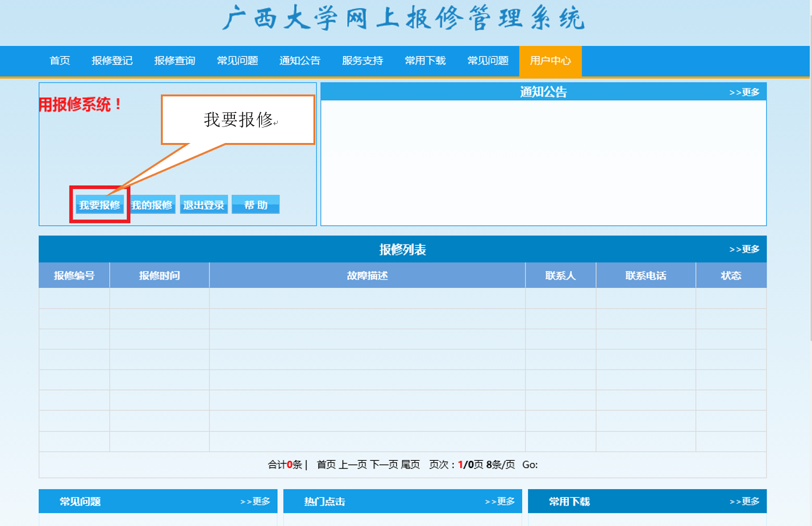Switch to the highlighted 用户中心 tab
The width and height of the screenshot is (812, 526).
click(x=550, y=61)
